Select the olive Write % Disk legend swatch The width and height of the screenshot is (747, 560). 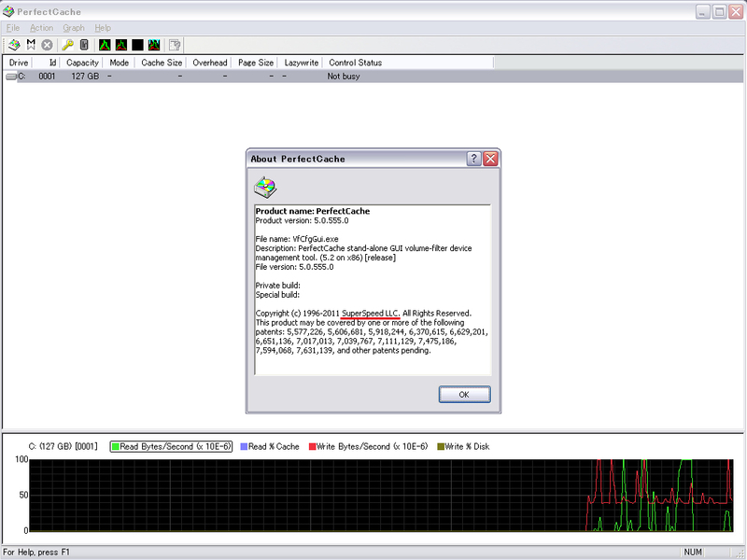(x=441, y=447)
